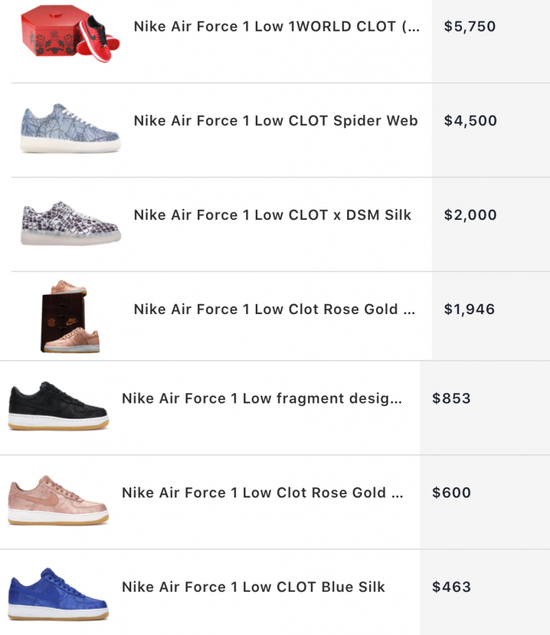Open the red 1WORLD CLOT sneaker thumbnail

point(70,34)
